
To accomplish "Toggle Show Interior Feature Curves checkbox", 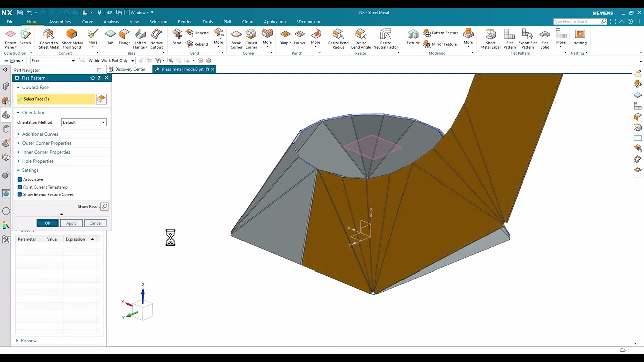I will [20, 194].
